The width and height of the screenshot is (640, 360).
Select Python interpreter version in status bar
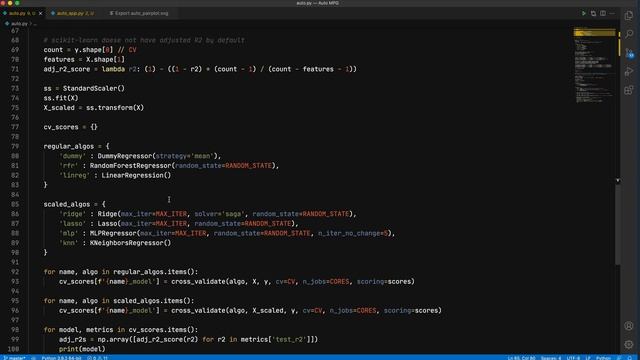coord(61,358)
